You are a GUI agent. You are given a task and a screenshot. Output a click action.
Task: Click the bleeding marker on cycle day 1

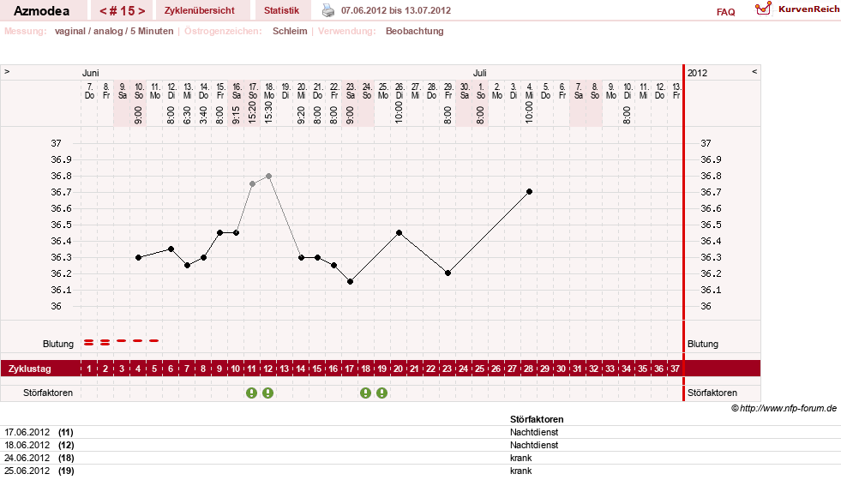click(x=89, y=342)
